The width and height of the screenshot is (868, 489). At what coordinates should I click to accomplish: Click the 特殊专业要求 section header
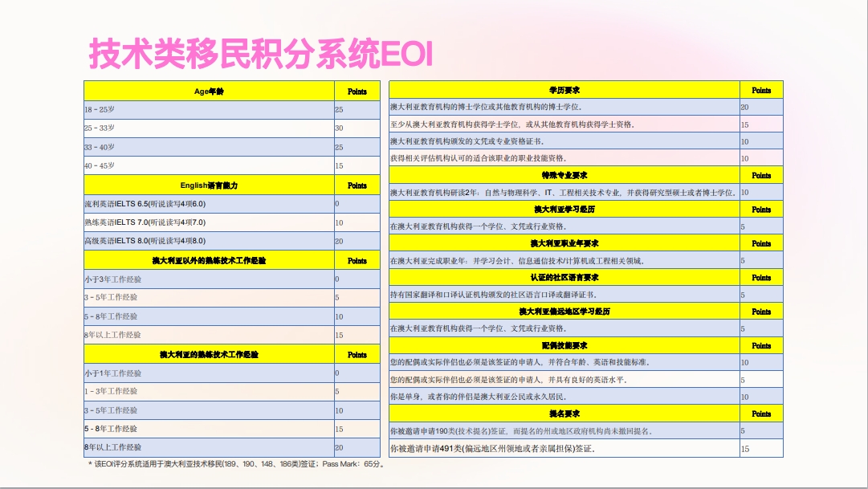(x=564, y=175)
